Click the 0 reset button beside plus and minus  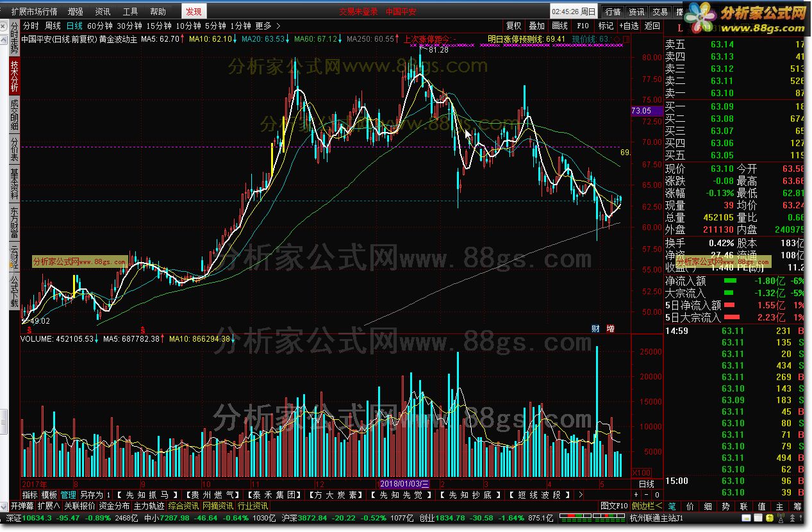(656, 495)
